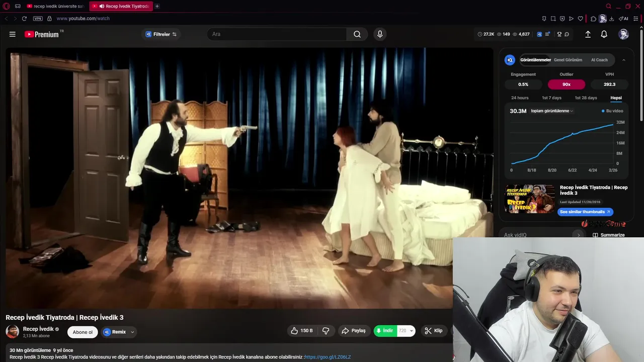This screenshot has height=362, width=644.
Task: Subscribe with the 'Abone ol' button
Action: click(83, 332)
